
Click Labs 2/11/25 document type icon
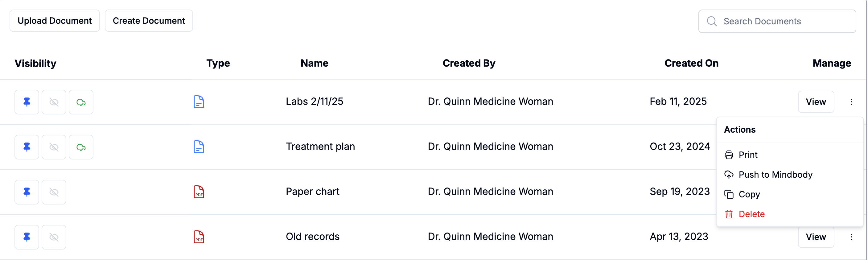(199, 102)
